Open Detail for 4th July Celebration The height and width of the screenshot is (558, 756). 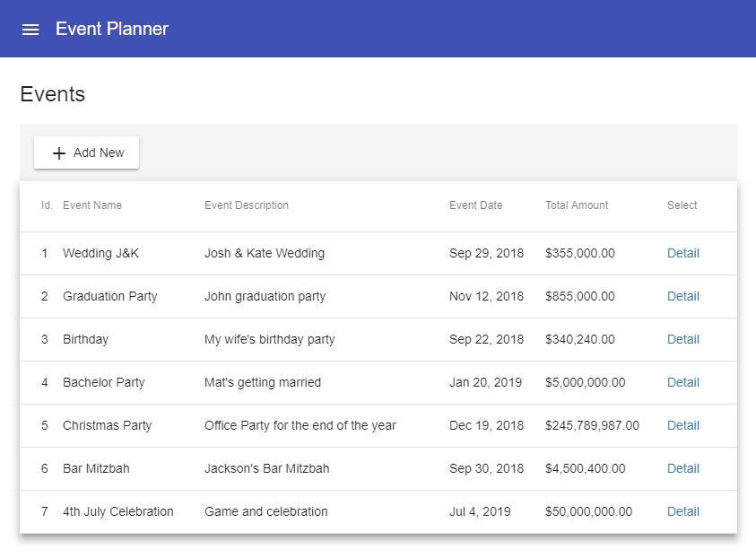coord(682,511)
